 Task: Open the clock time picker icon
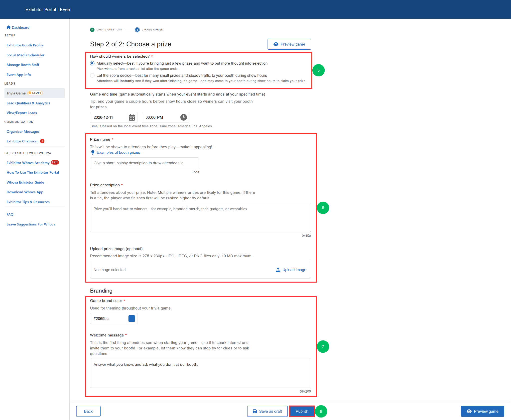coord(184,117)
